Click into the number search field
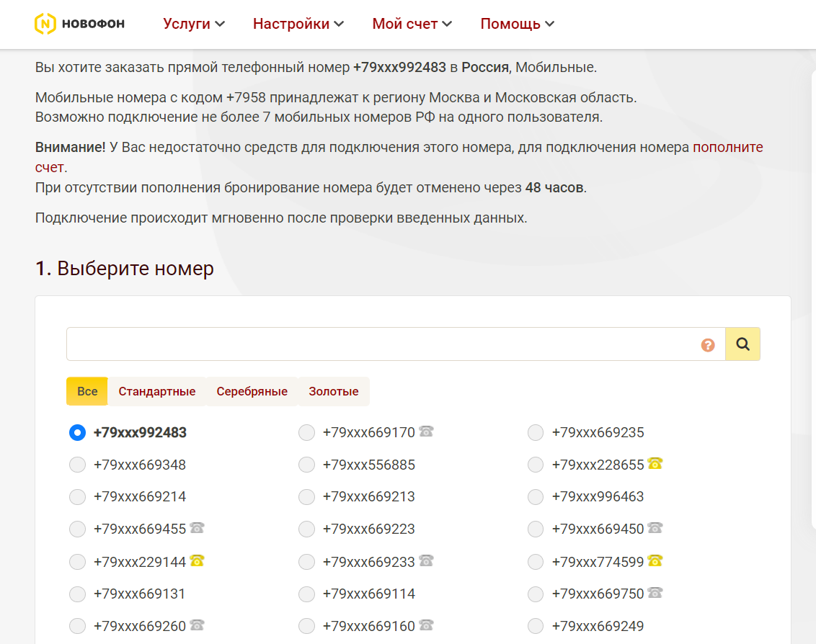 click(x=382, y=344)
